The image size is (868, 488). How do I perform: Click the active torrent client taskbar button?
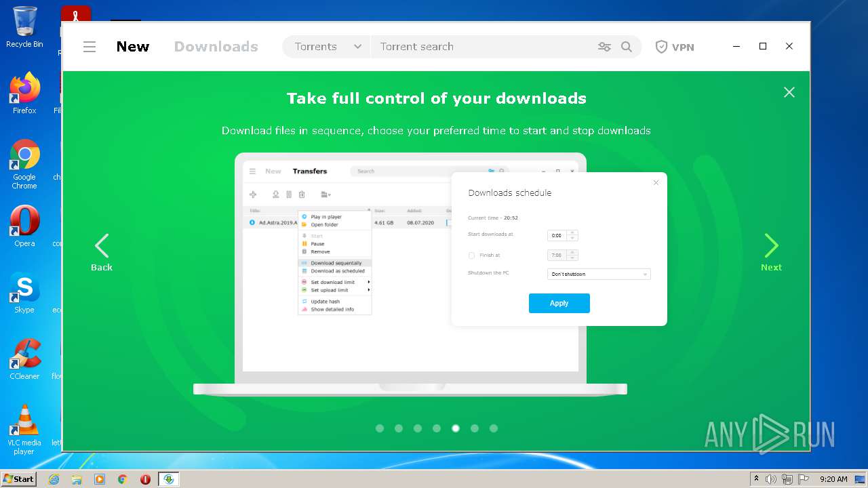tap(169, 479)
